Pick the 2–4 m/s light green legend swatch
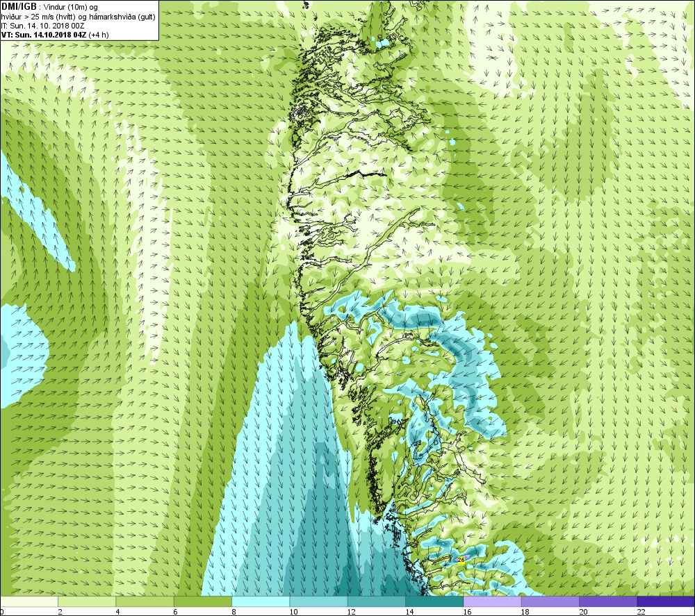 coord(87,601)
